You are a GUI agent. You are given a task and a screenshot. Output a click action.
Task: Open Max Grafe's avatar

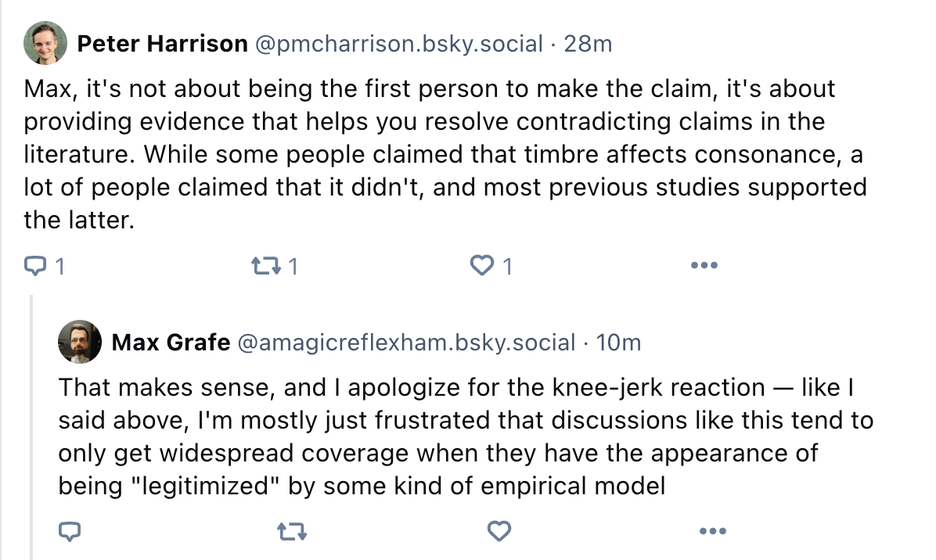pos(79,342)
